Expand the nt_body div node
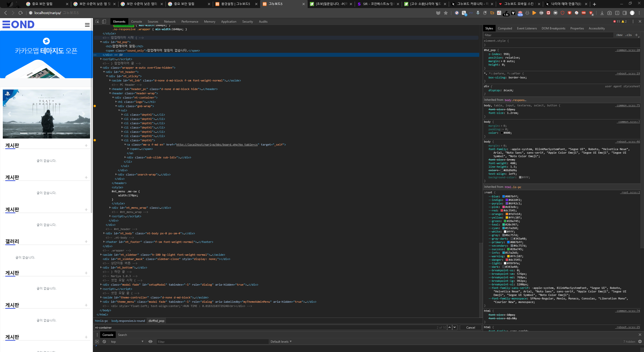The height and width of the screenshot is (352, 644). 104,233
